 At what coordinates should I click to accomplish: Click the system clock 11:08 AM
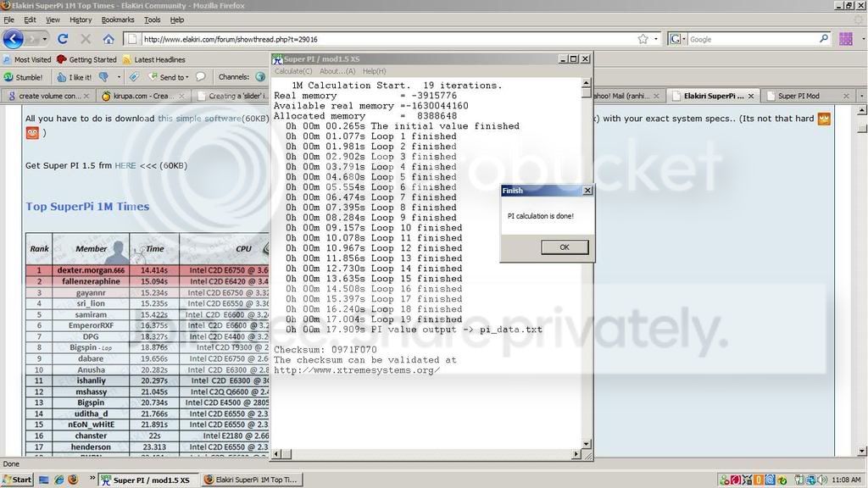[846, 480]
